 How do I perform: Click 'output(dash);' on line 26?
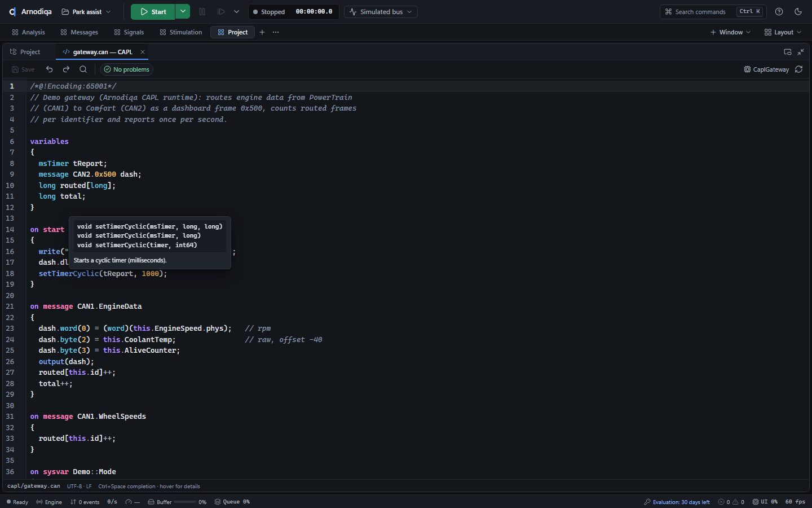coord(67,362)
